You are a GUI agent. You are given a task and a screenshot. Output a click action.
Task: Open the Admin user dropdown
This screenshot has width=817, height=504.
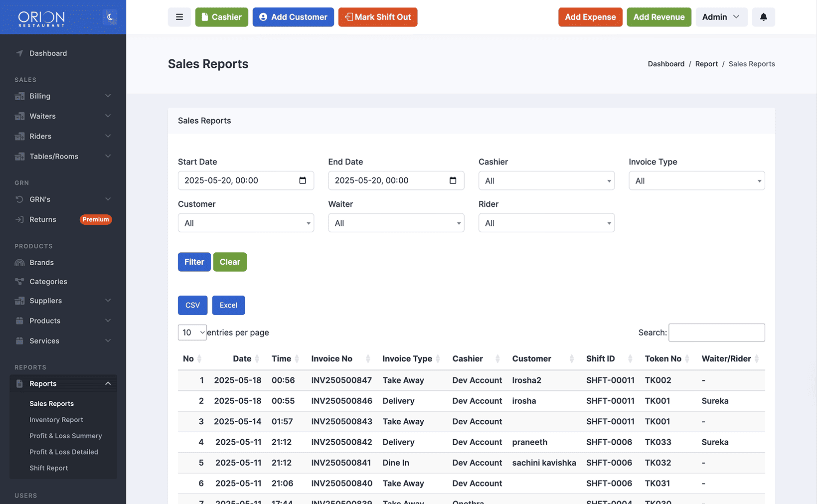(721, 17)
